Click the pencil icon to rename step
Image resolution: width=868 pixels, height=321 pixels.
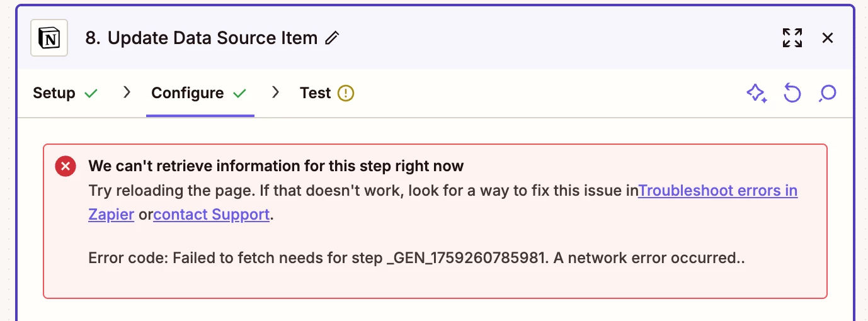point(332,38)
